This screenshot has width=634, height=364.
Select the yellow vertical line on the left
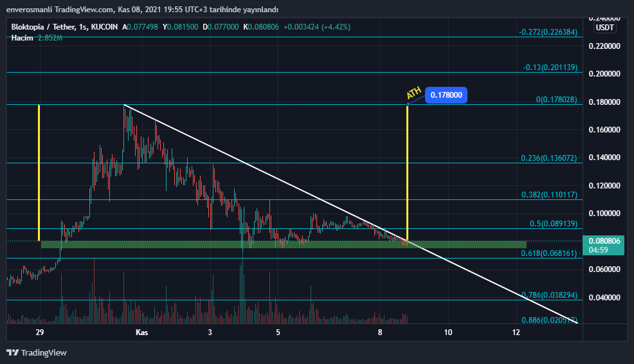coord(39,173)
